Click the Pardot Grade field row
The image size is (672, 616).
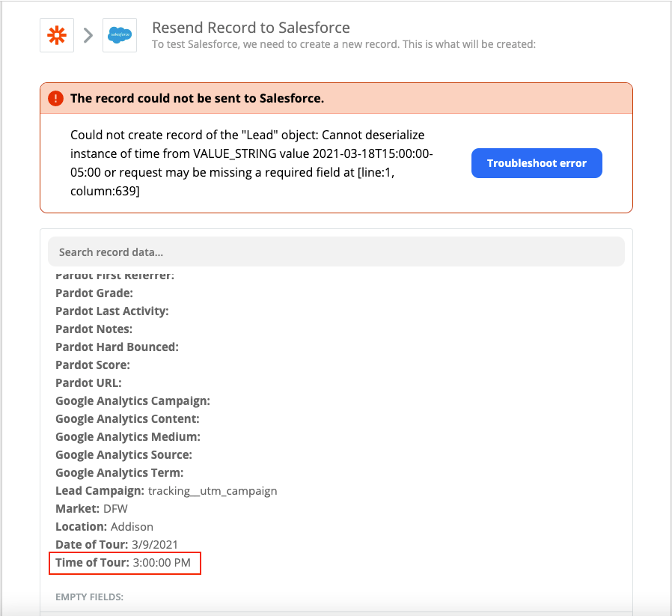94,293
